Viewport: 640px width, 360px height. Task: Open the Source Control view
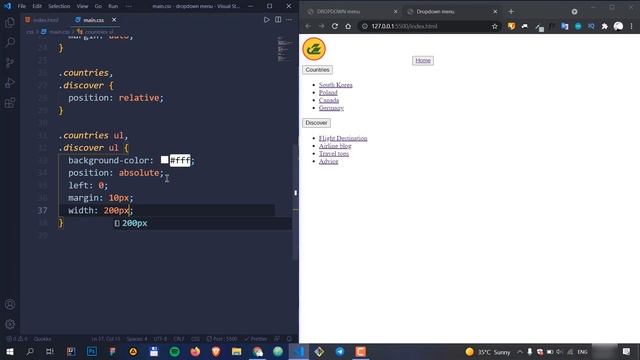click(x=10, y=62)
